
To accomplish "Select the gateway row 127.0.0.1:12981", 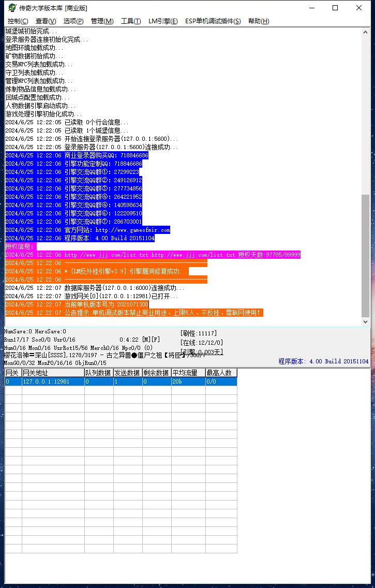I will (x=52, y=381).
